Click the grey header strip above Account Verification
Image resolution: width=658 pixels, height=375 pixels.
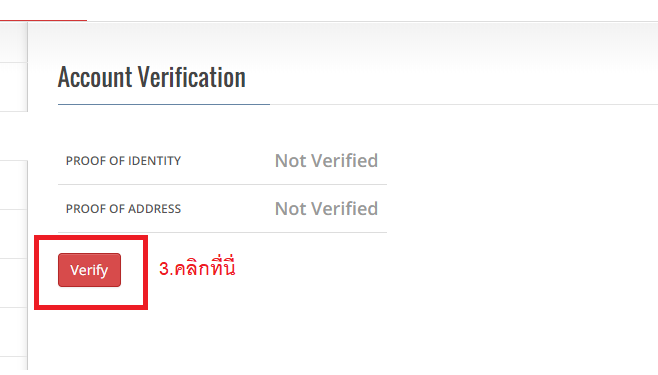(x=342, y=40)
